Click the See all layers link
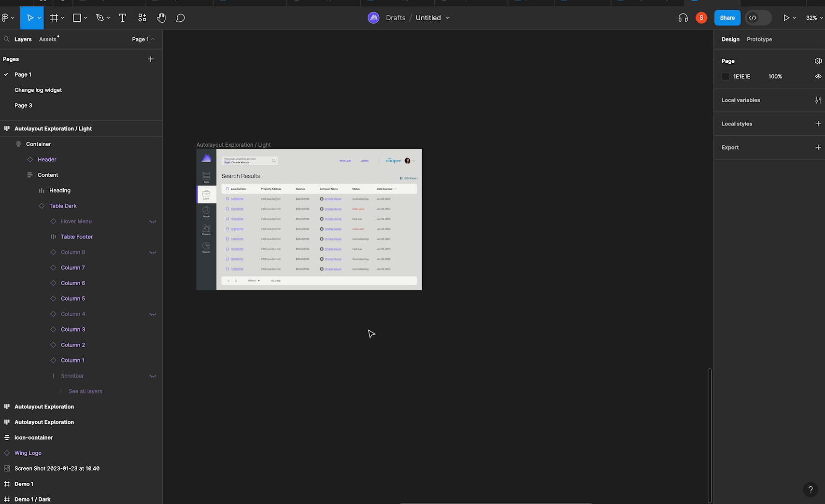Image resolution: width=825 pixels, height=504 pixels. click(85, 391)
